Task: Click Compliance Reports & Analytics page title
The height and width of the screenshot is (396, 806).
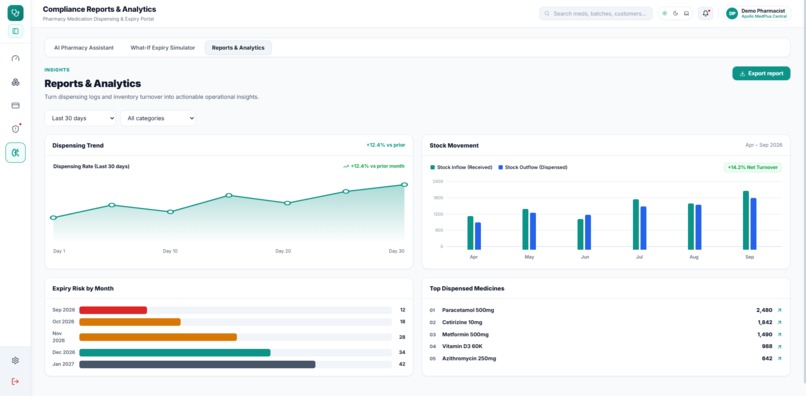Action: 99,9
